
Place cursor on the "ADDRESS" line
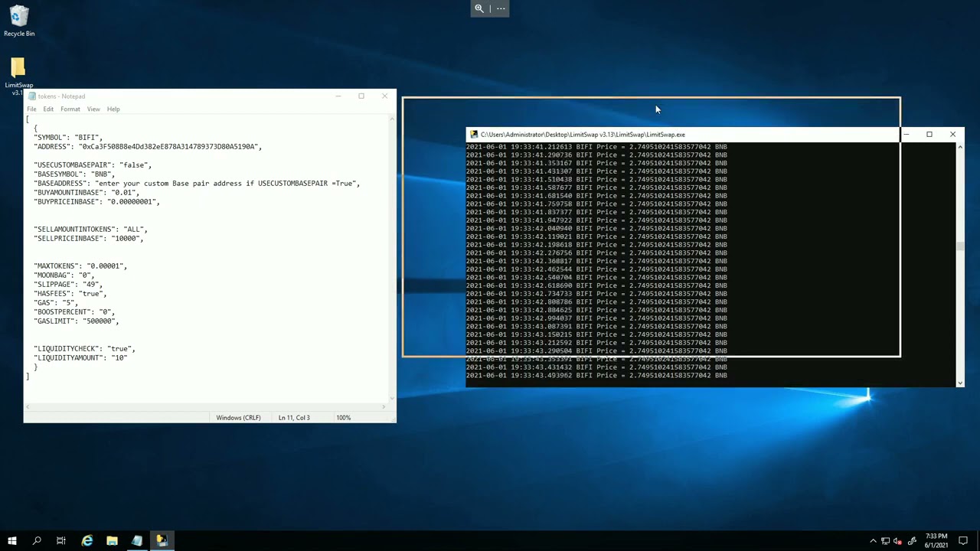148,147
